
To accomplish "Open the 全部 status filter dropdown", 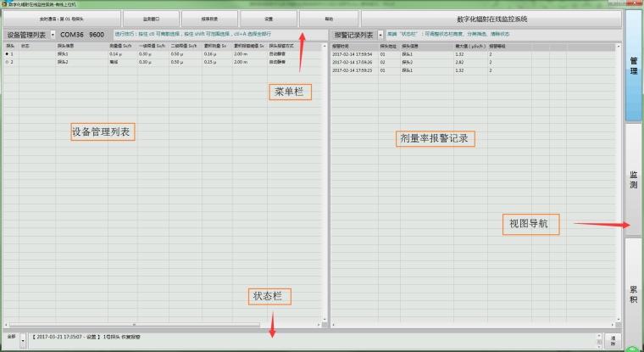I will click(22, 338).
